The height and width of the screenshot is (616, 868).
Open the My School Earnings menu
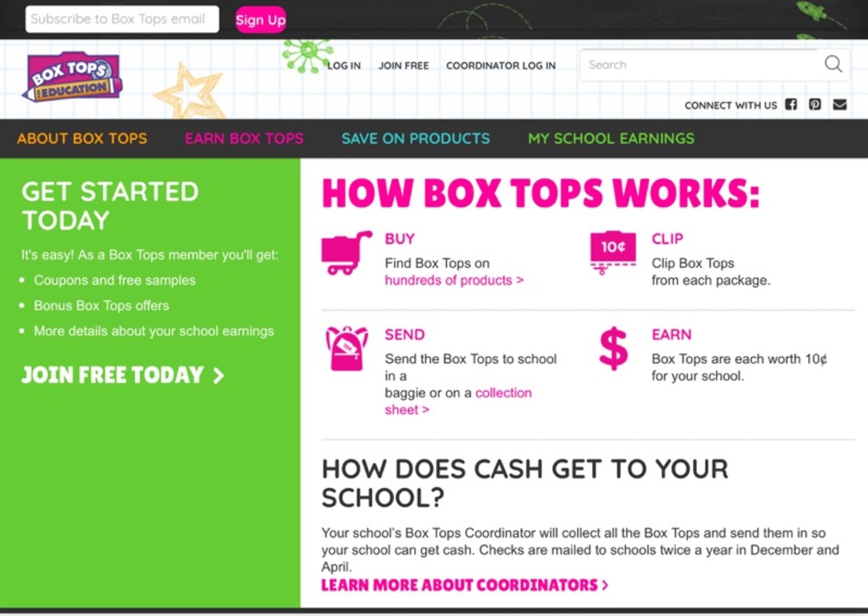pyautogui.click(x=612, y=139)
